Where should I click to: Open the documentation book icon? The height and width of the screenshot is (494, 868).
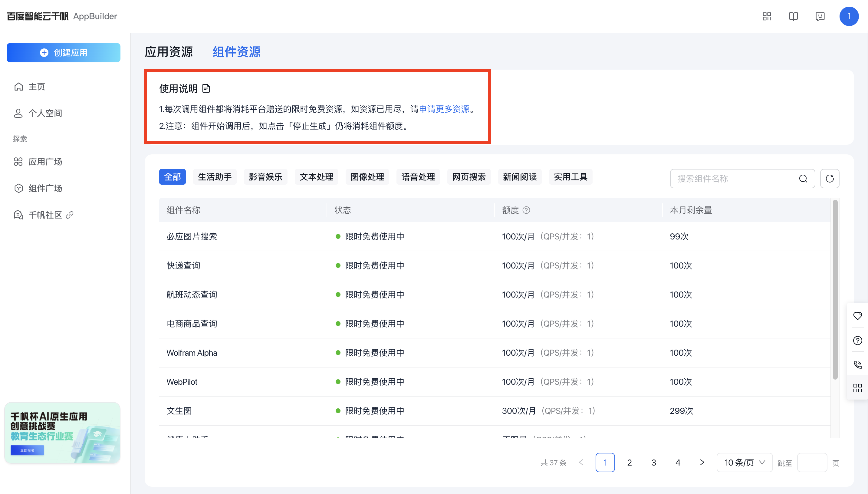(x=793, y=16)
